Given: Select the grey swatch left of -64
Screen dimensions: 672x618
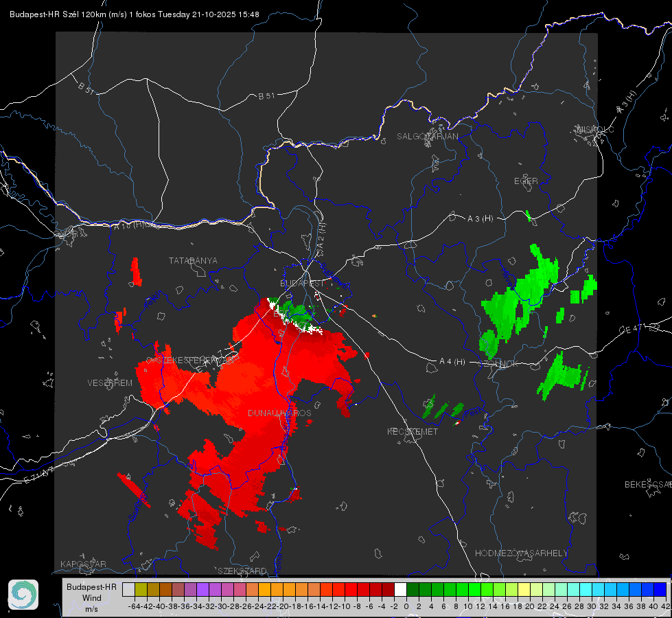Looking at the screenshot, I should [128, 589].
